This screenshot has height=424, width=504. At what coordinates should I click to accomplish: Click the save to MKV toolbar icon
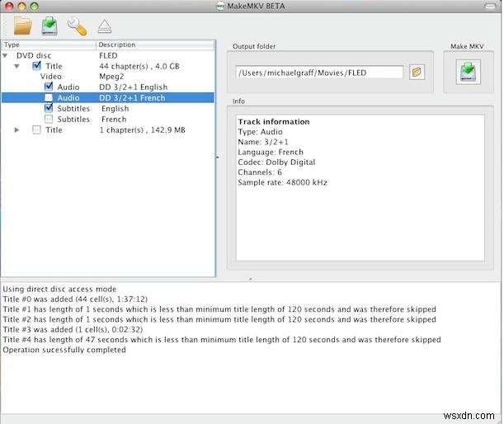pos(49,26)
